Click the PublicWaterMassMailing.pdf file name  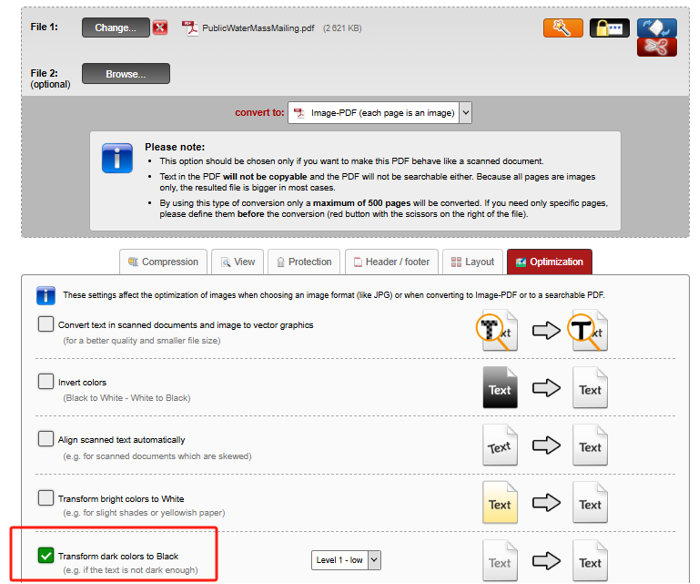coord(258,28)
